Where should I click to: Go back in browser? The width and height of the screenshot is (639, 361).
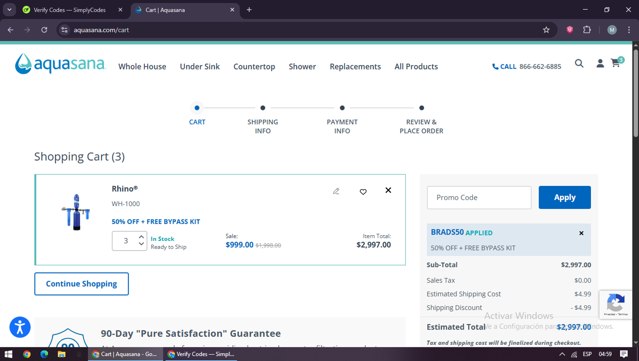11,30
